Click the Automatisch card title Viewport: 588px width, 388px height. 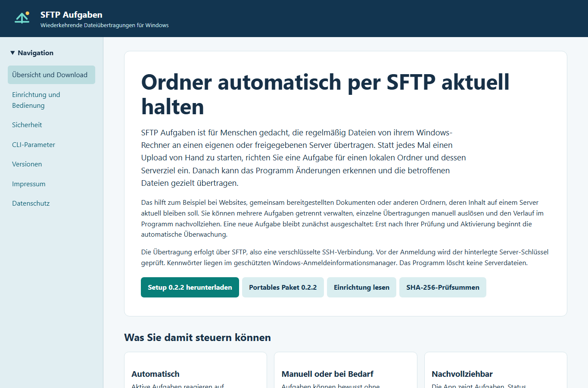[156, 374]
